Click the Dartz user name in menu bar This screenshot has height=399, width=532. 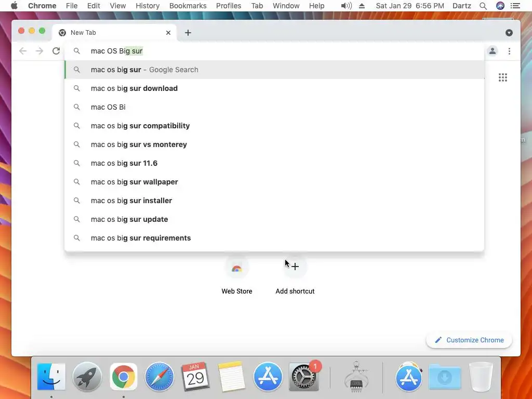pyautogui.click(x=462, y=6)
